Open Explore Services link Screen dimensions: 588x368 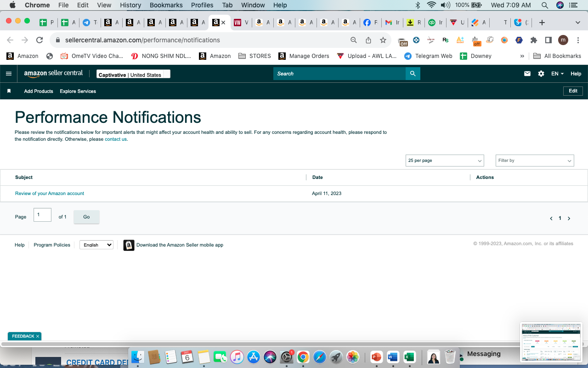[78, 91]
